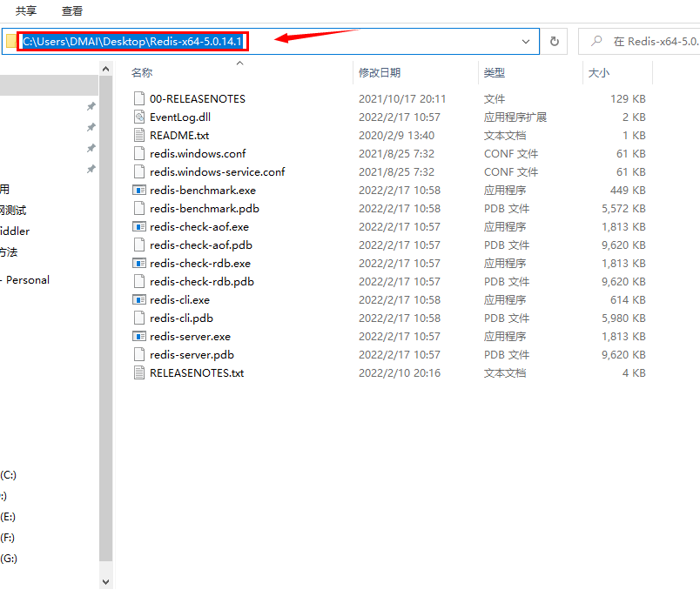This screenshot has height=610, width=700.
Task: Select redis.windows.conf file name
Action: [x=198, y=153]
